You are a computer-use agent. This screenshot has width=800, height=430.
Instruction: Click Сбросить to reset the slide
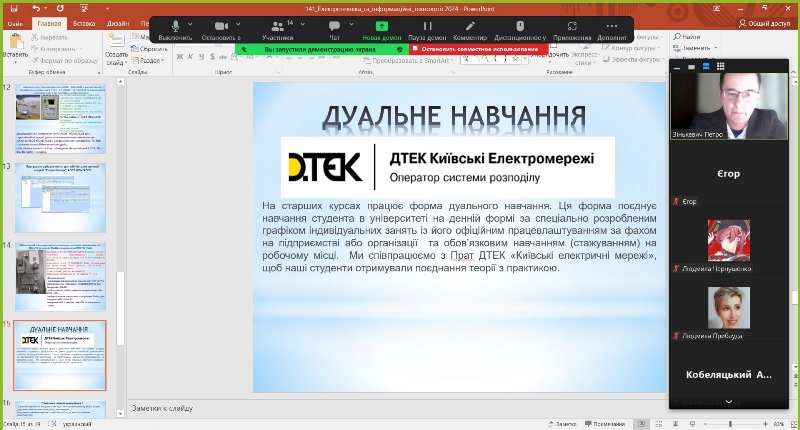[149, 49]
